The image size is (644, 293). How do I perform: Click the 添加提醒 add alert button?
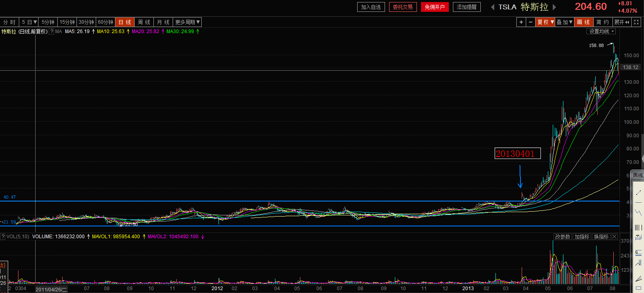[467, 7]
